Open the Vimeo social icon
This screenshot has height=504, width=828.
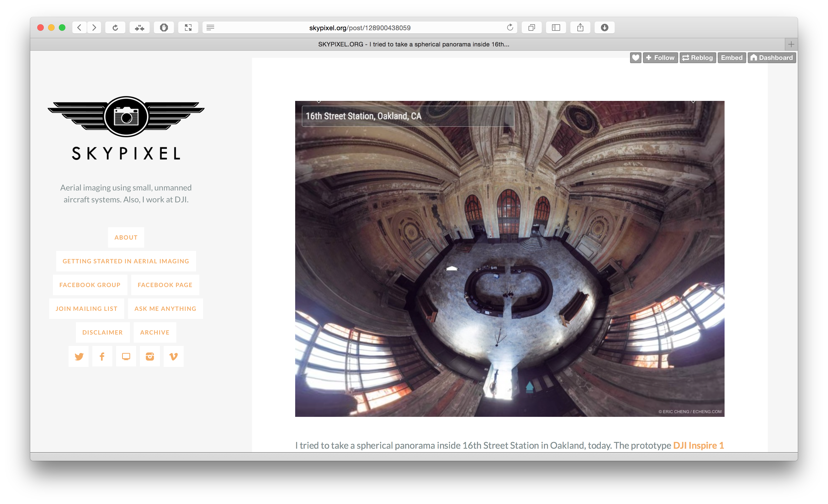(x=173, y=356)
